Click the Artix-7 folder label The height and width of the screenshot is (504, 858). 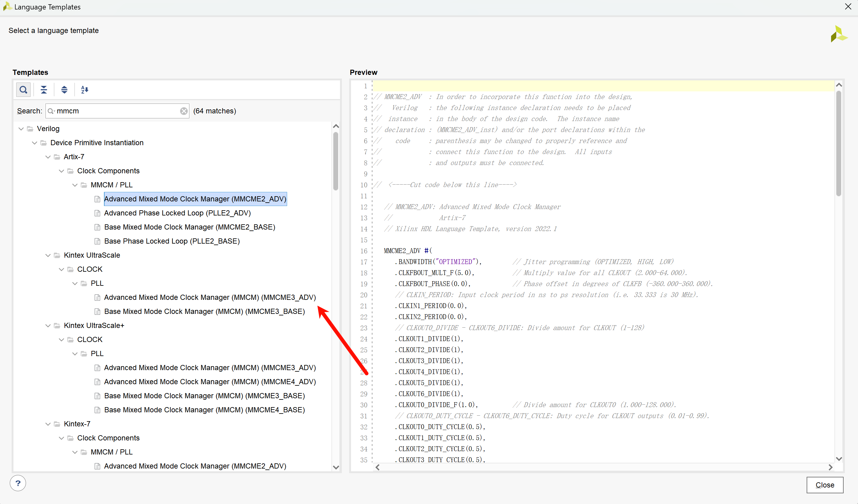[x=74, y=157]
